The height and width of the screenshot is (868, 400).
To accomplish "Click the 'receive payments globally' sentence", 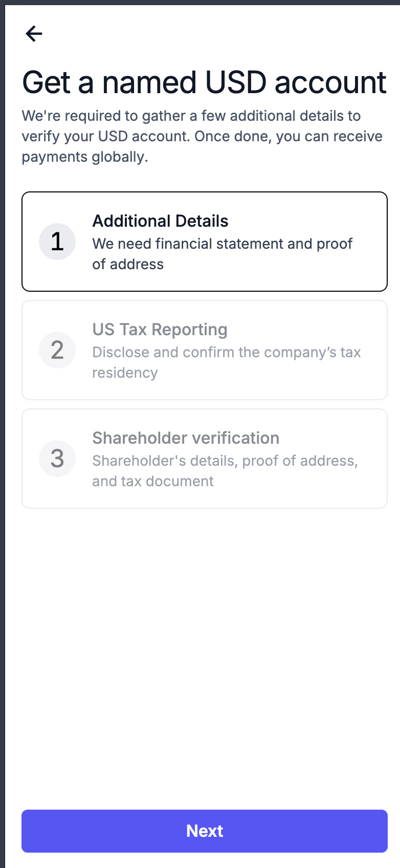I will [x=202, y=146].
